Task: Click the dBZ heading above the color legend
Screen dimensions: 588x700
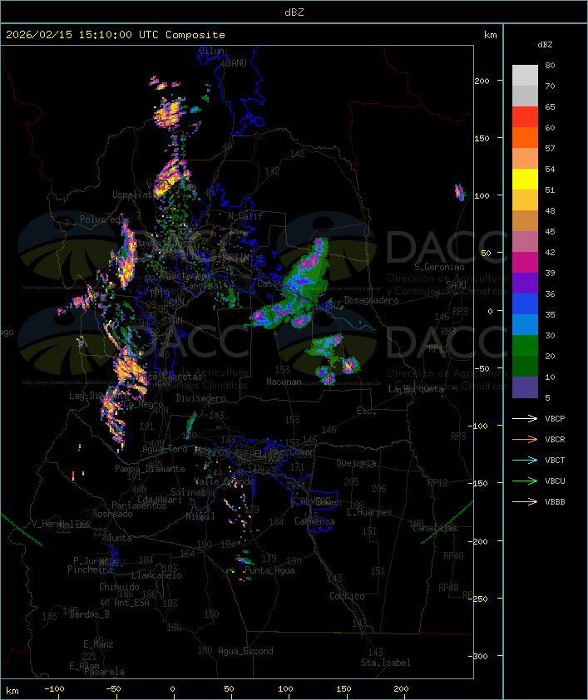Action: 545,45
